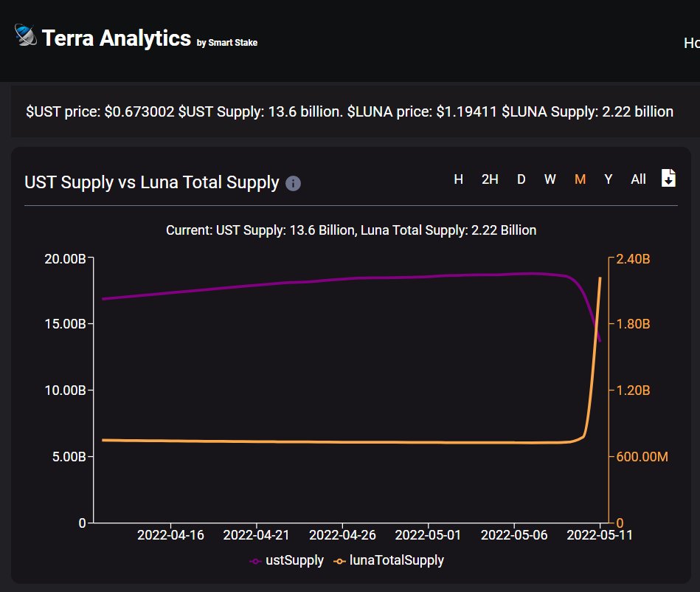
Task: Open the info icon beside chart title
Action: (293, 183)
